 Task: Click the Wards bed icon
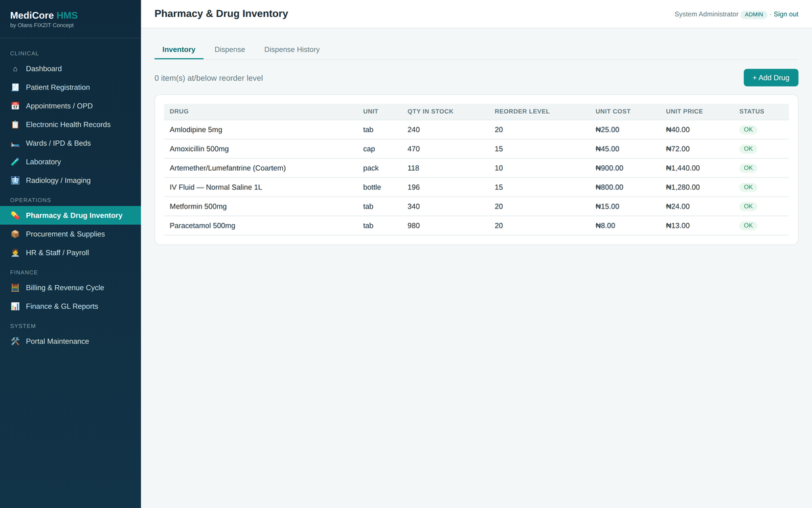pos(15,143)
